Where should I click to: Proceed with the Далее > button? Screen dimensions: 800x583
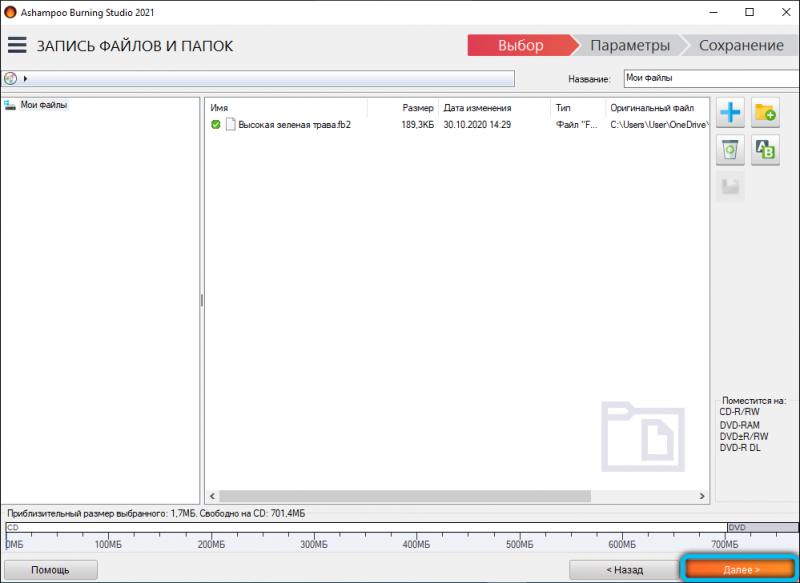[x=741, y=569]
